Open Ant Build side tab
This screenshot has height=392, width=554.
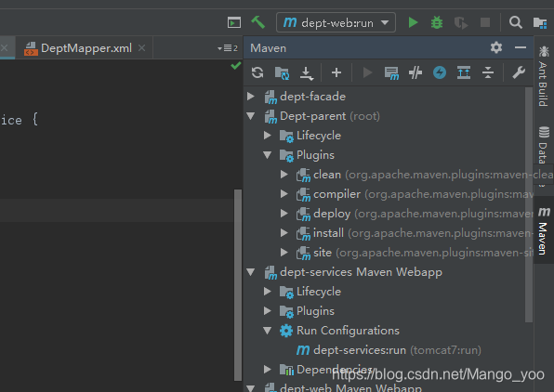pos(544,76)
